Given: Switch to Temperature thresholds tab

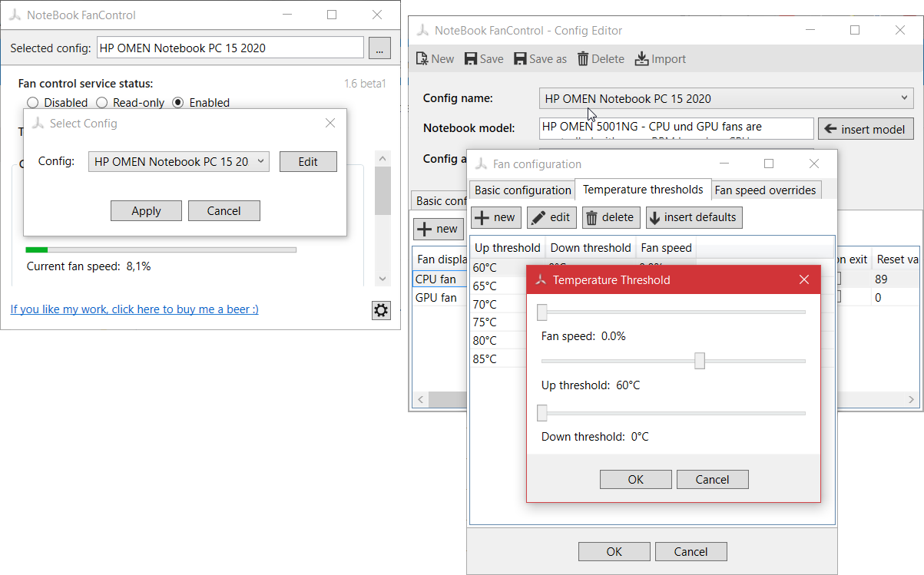Looking at the screenshot, I should coord(643,189).
